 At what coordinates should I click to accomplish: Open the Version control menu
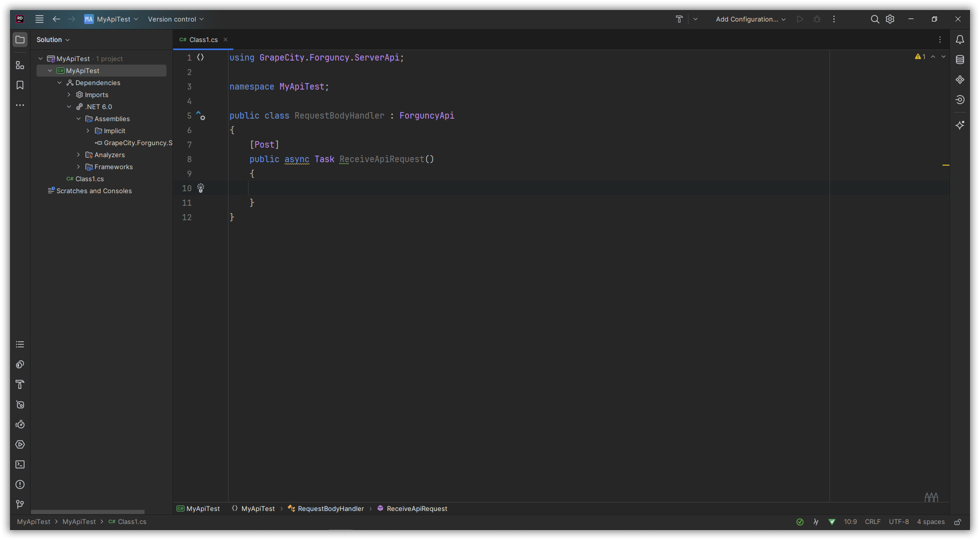click(175, 19)
